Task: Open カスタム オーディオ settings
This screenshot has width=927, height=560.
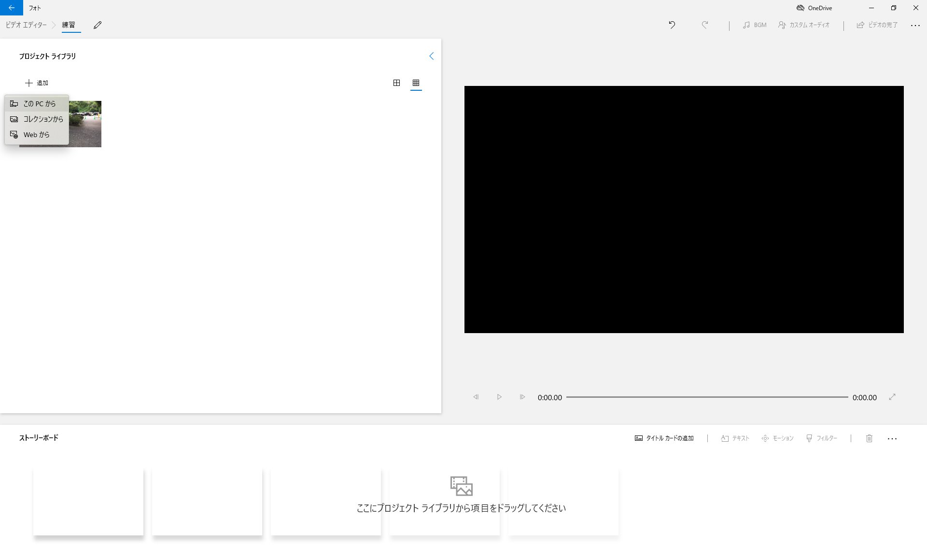Action: tap(804, 25)
